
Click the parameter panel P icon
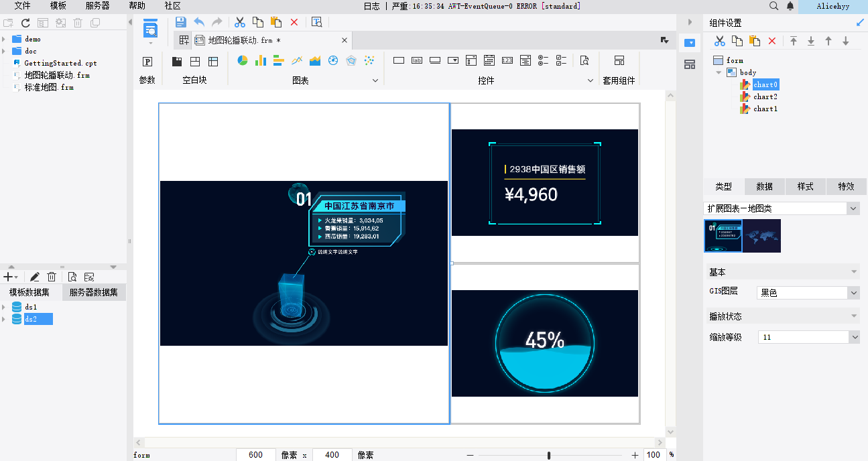[x=147, y=62]
